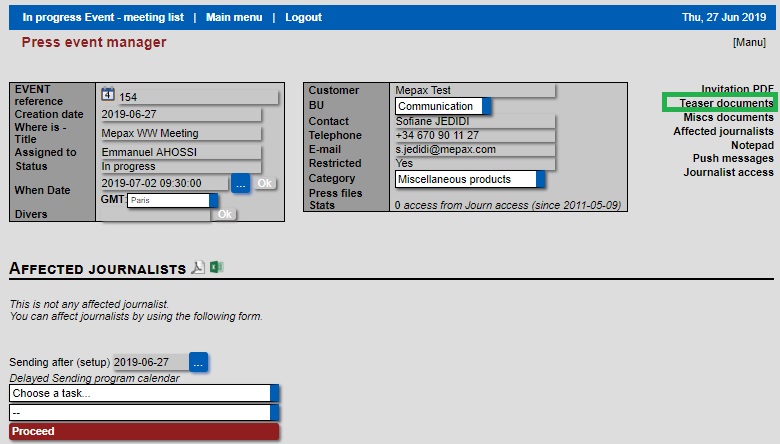Open date picker for Sending after
780x444 pixels.
tap(198, 362)
